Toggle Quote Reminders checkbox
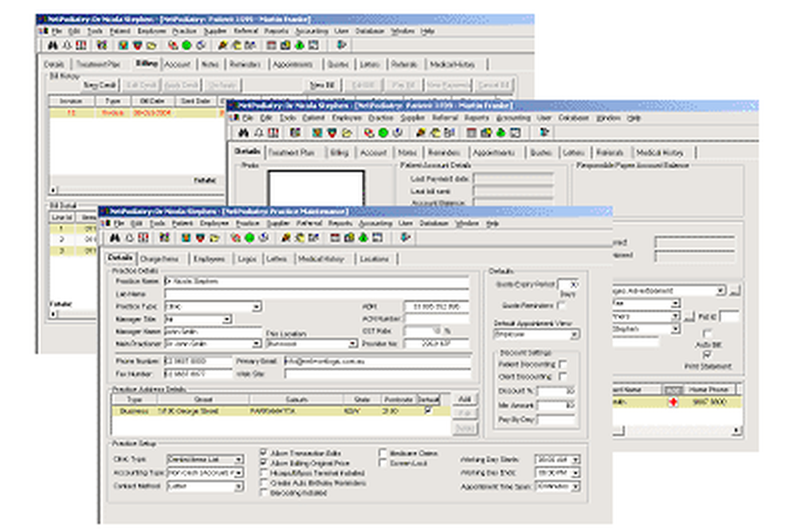The image size is (797, 532). [x=561, y=305]
